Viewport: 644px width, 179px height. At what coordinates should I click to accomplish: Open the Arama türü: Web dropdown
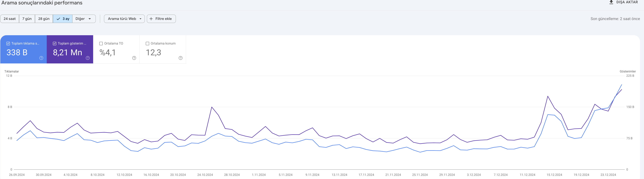point(124,19)
